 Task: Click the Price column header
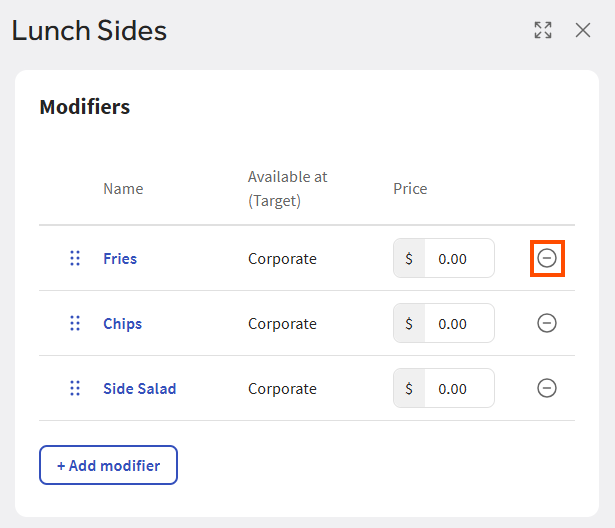coord(410,188)
